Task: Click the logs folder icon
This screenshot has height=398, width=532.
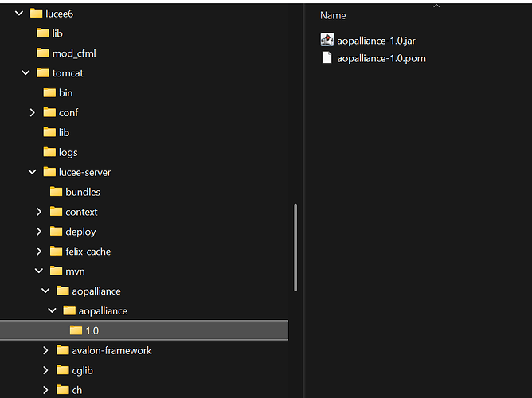Action: click(x=49, y=152)
